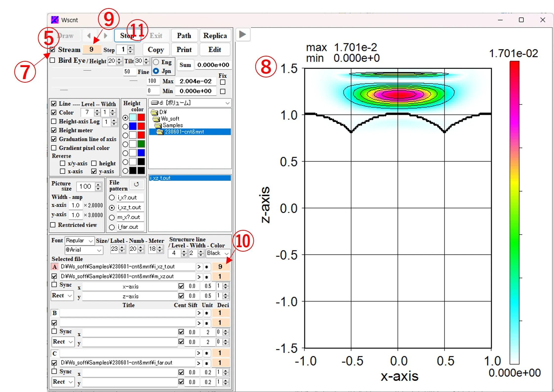Click the C label button

point(55,353)
